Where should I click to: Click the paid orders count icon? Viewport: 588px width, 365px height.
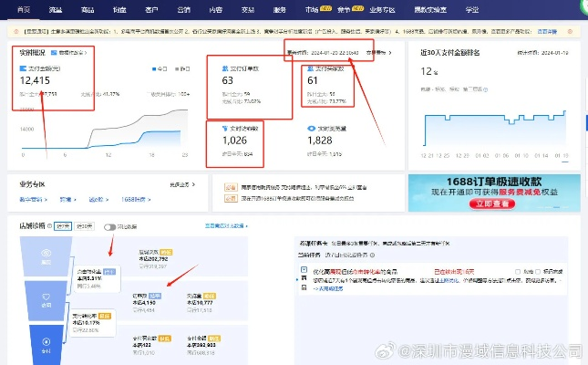tap(225, 68)
